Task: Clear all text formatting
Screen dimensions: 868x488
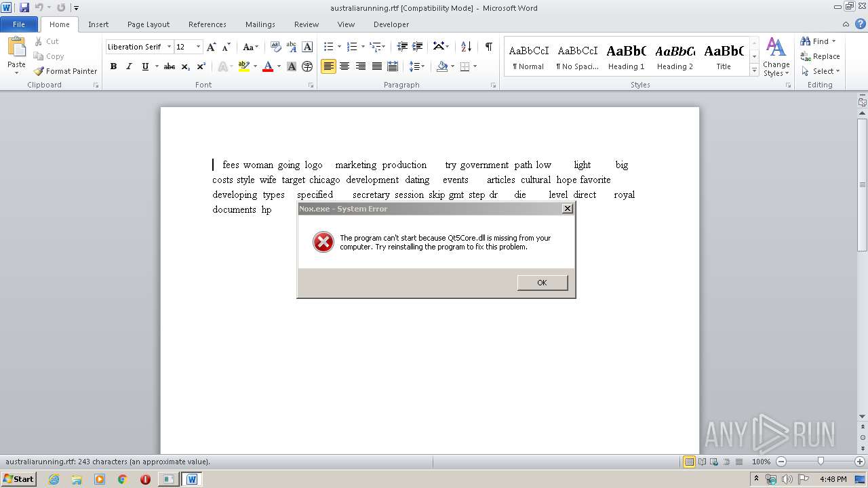Action: click(x=275, y=47)
